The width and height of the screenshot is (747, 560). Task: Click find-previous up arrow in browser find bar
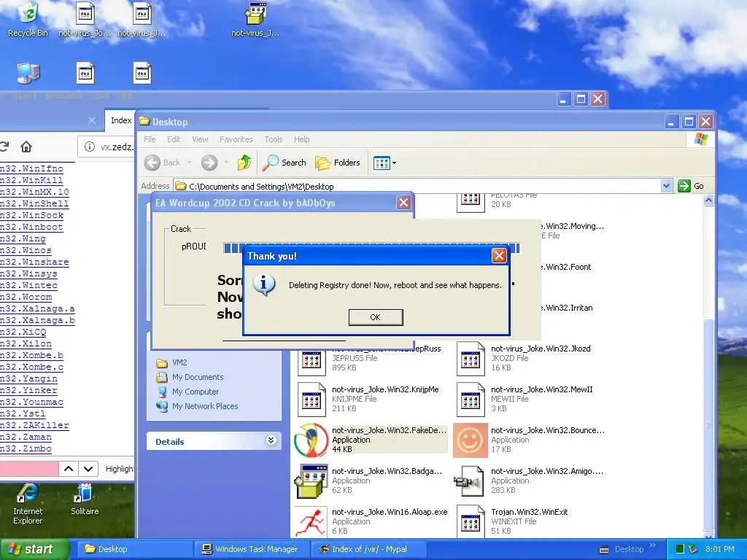click(69, 469)
